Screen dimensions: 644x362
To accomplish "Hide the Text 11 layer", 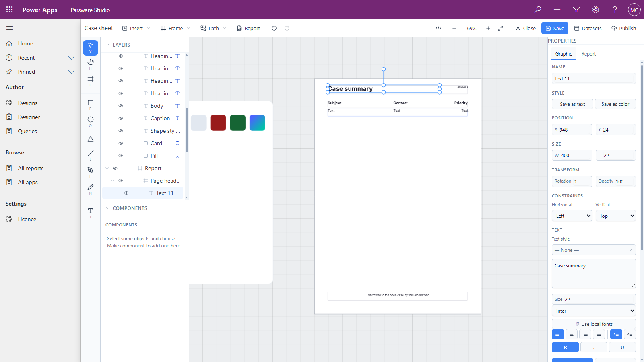I will click(x=126, y=193).
